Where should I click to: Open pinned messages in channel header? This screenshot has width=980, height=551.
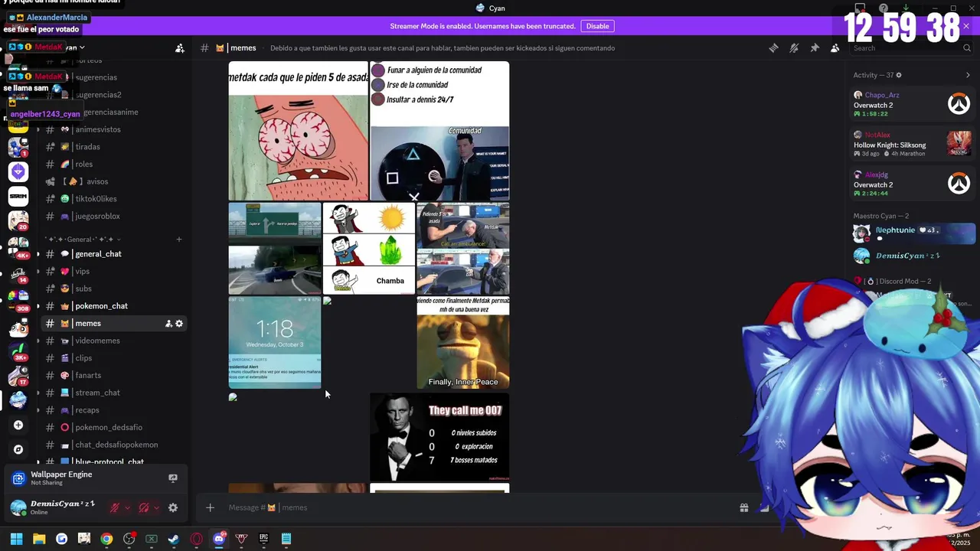pos(815,47)
